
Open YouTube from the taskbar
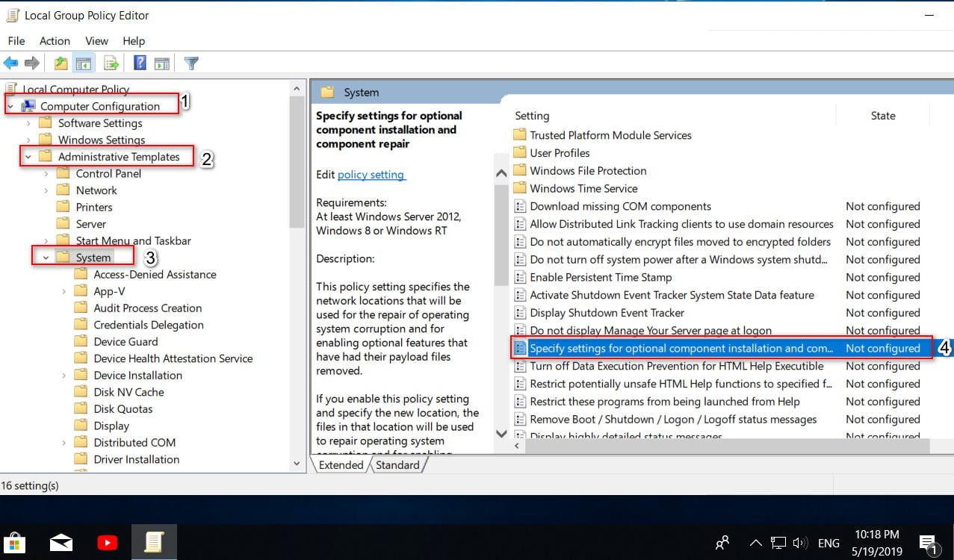tap(107, 543)
